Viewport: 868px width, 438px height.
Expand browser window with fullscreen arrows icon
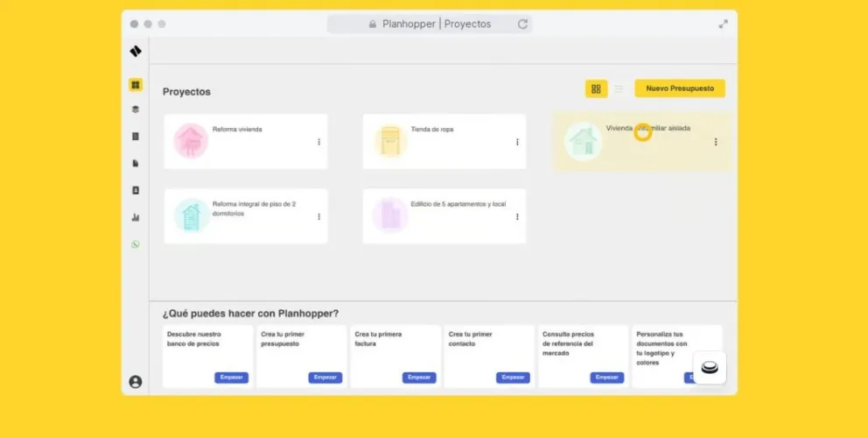point(724,25)
